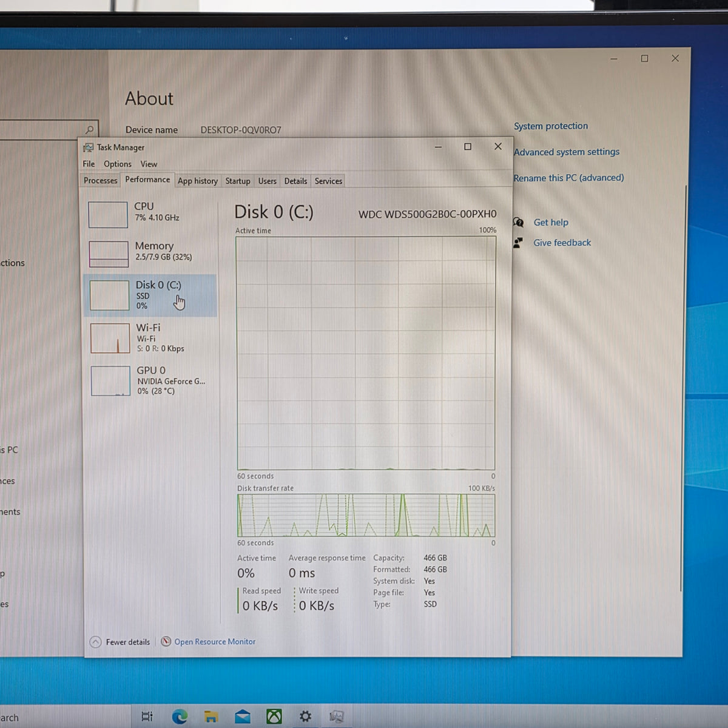Switch to the App history tab

[x=198, y=181]
